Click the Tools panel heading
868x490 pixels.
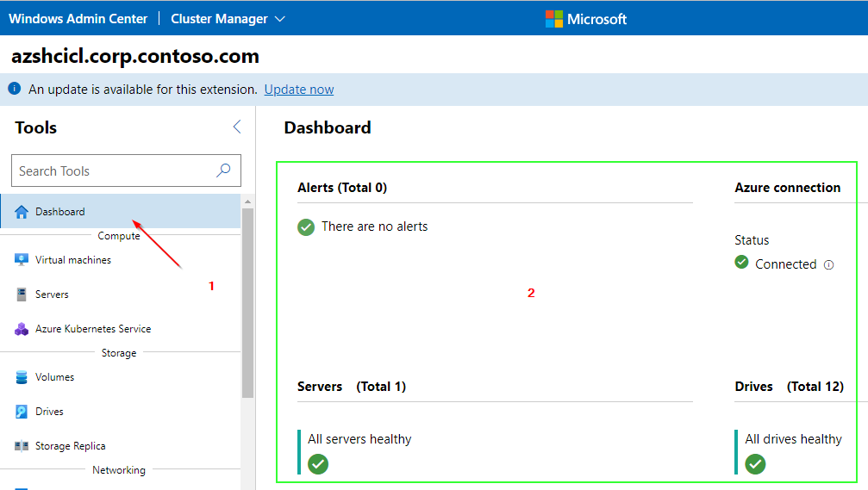(36, 127)
